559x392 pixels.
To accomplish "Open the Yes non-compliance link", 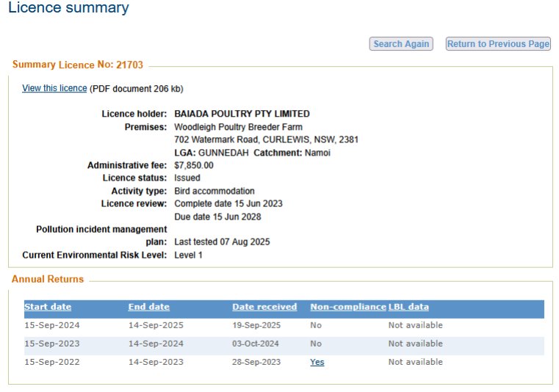I will (317, 362).
